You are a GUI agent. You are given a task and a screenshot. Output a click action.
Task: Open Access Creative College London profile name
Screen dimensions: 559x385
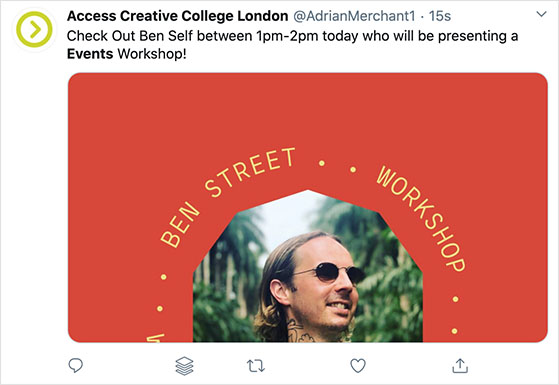click(x=178, y=16)
